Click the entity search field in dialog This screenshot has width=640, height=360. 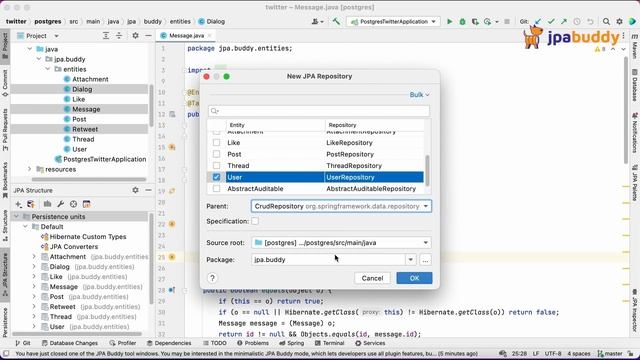coord(319,111)
